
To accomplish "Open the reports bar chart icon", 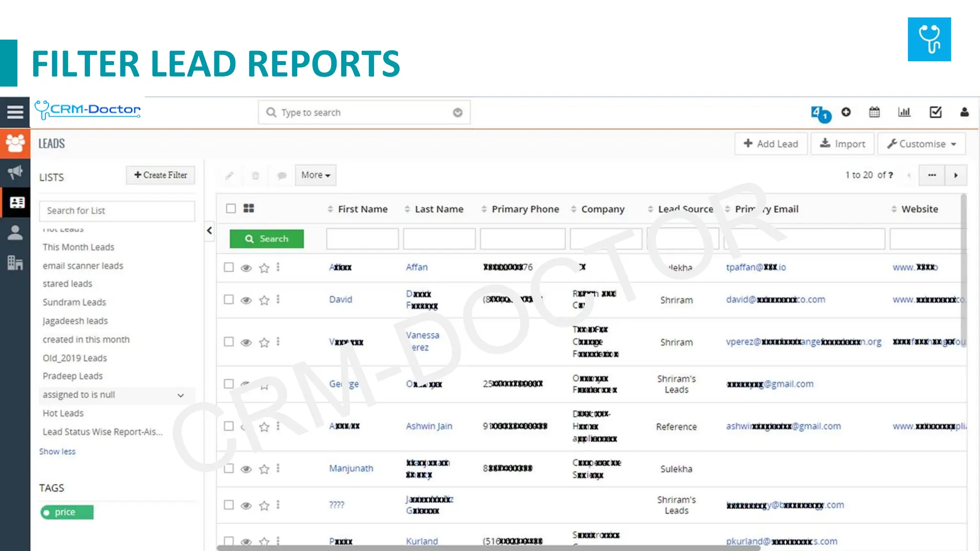I will pyautogui.click(x=904, y=112).
